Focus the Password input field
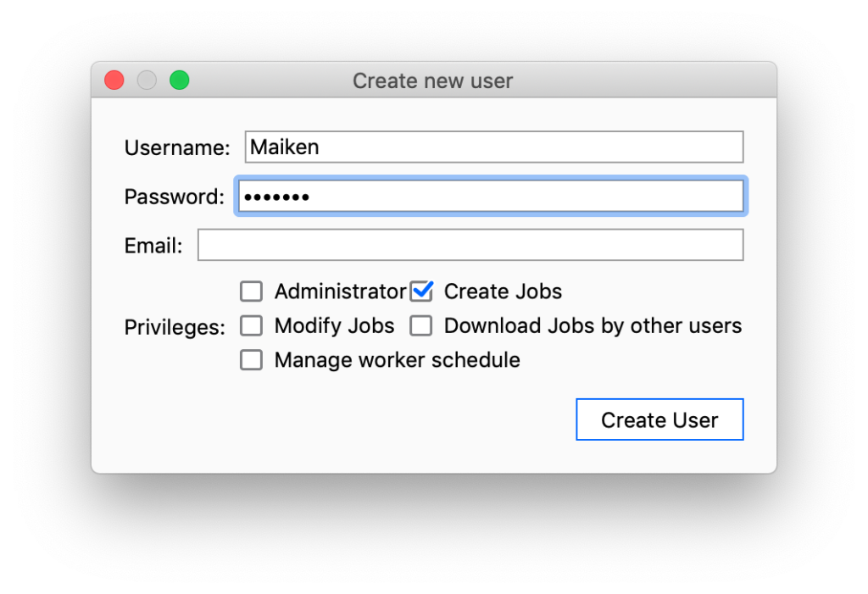The height and width of the screenshot is (594, 868). click(x=490, y=197)
